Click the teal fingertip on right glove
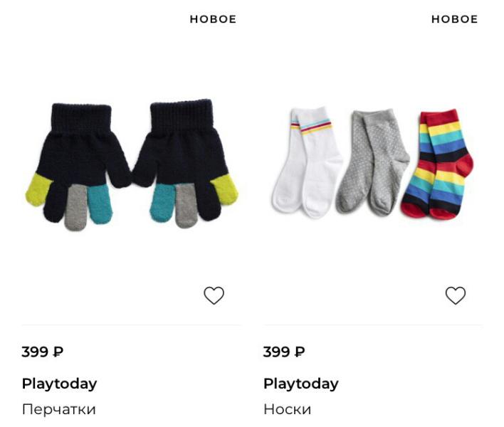Viewport: 504px width, 427px height. point(162,202)
